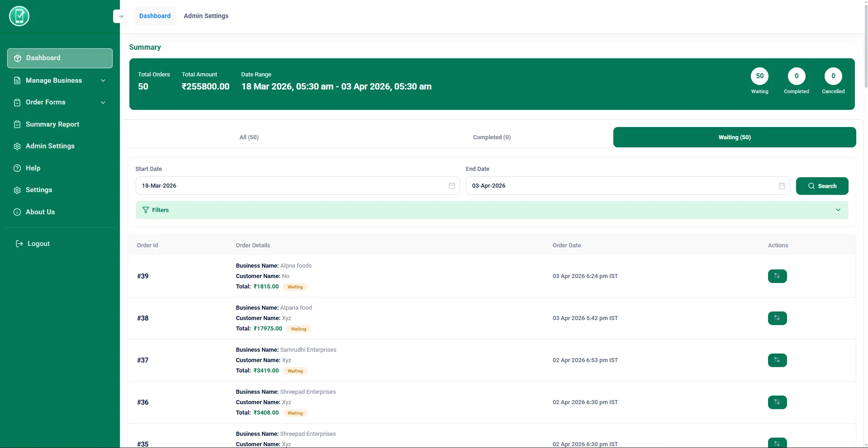Click the End Date input field
This screenshot has height=448, width=868.
click(x=628, y=186)
